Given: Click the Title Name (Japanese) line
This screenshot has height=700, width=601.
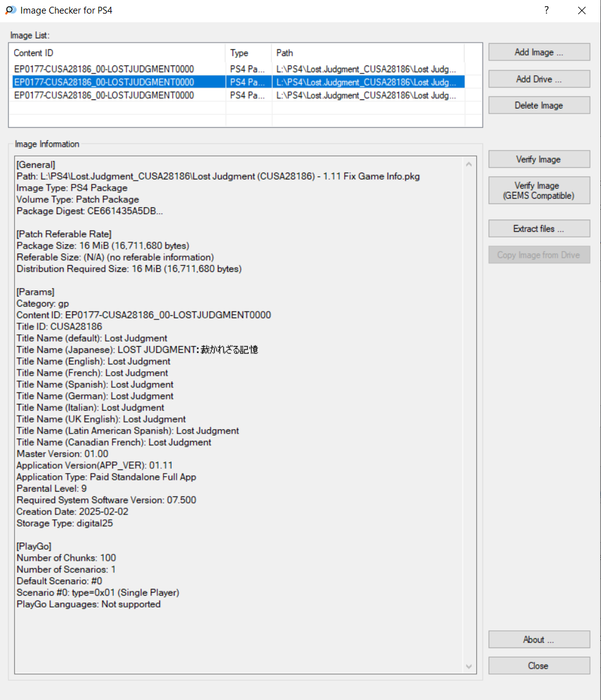Looking at the screenshot, I should [138, 350].
